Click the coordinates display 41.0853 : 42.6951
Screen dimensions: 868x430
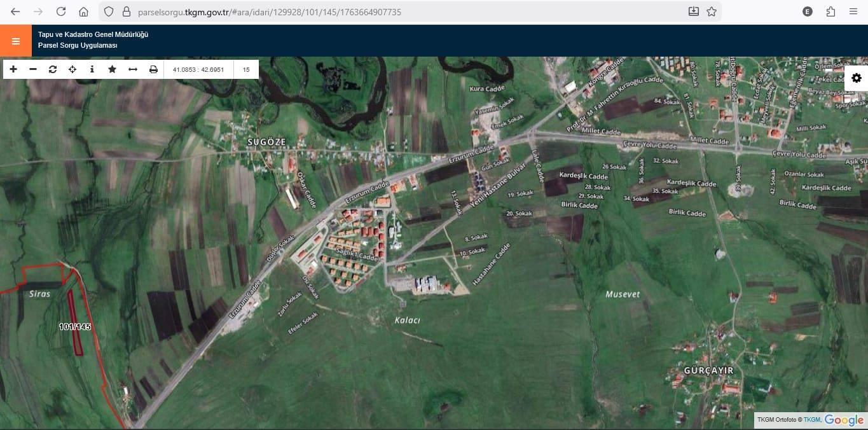[198, 69]
